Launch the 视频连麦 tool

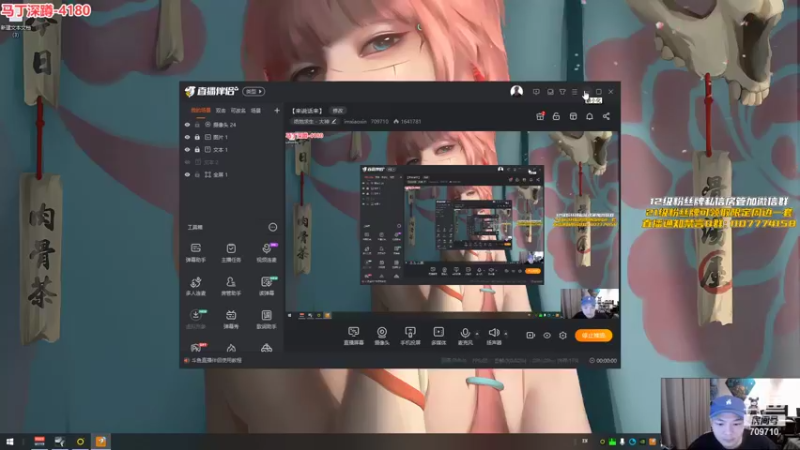coord(266,253)
